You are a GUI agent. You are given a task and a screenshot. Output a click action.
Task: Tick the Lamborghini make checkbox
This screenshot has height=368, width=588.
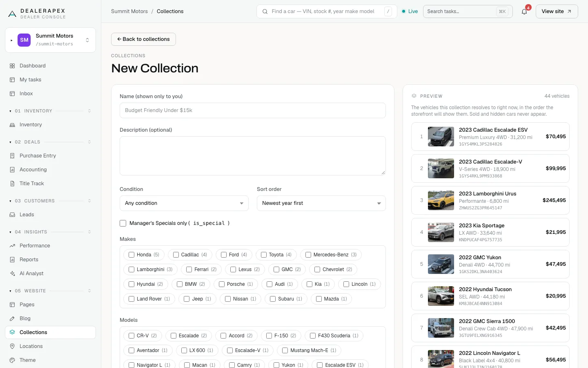tap(131, 269)
